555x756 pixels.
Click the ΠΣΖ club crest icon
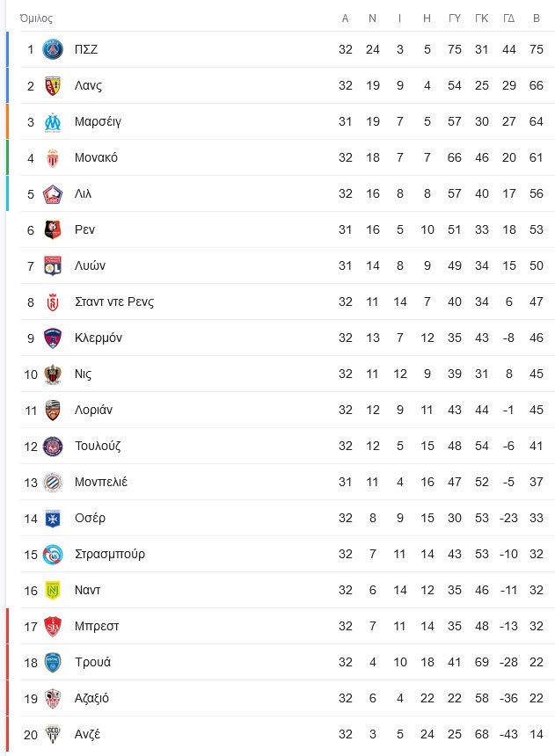[53, 49]
